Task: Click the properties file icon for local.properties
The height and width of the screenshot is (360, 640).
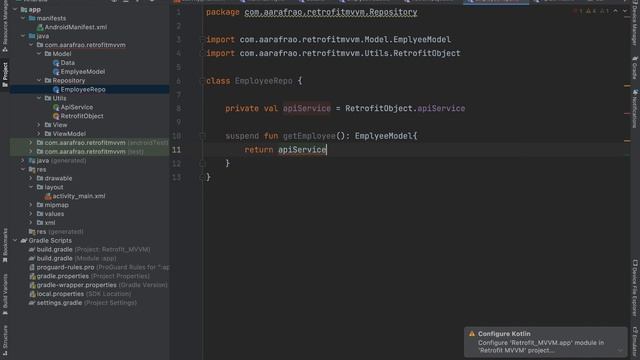Action: 32,294
